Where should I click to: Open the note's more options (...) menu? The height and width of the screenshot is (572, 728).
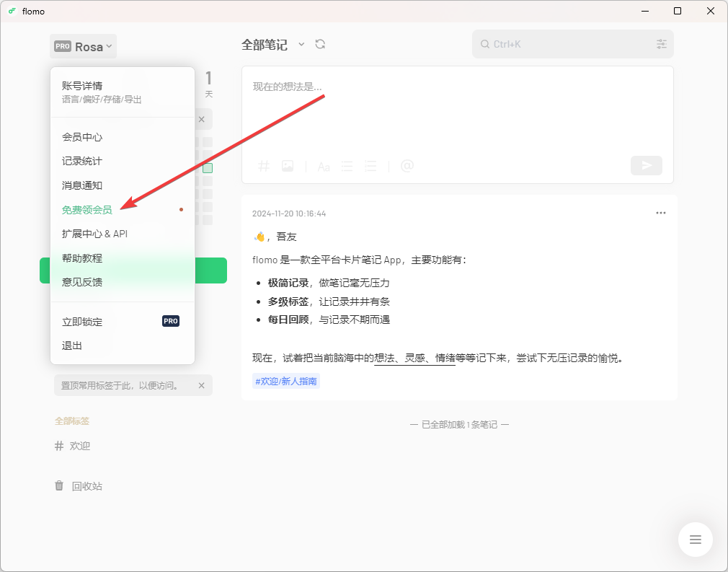pos(660,213)
